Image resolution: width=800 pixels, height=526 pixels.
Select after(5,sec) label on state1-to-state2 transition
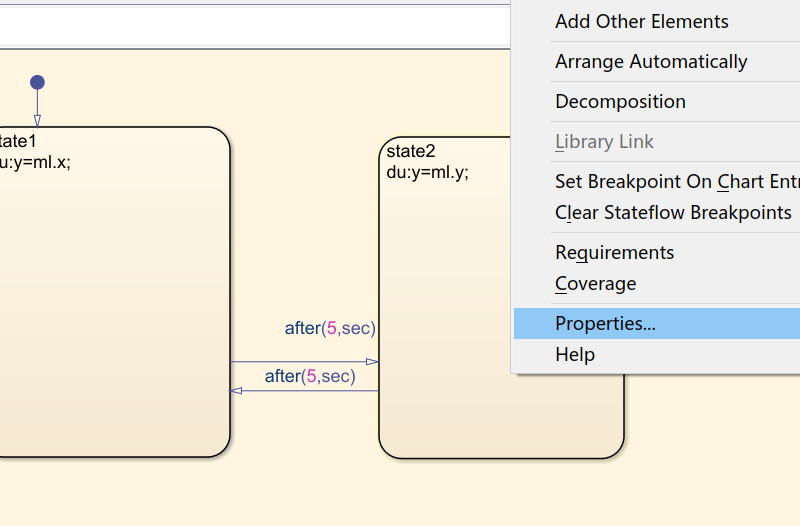point(330,328)
